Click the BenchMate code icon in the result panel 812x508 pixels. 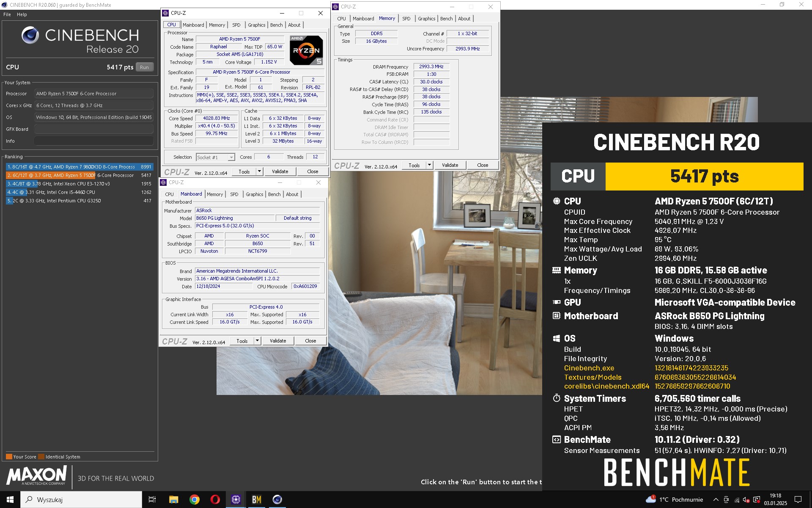[557, 439]
